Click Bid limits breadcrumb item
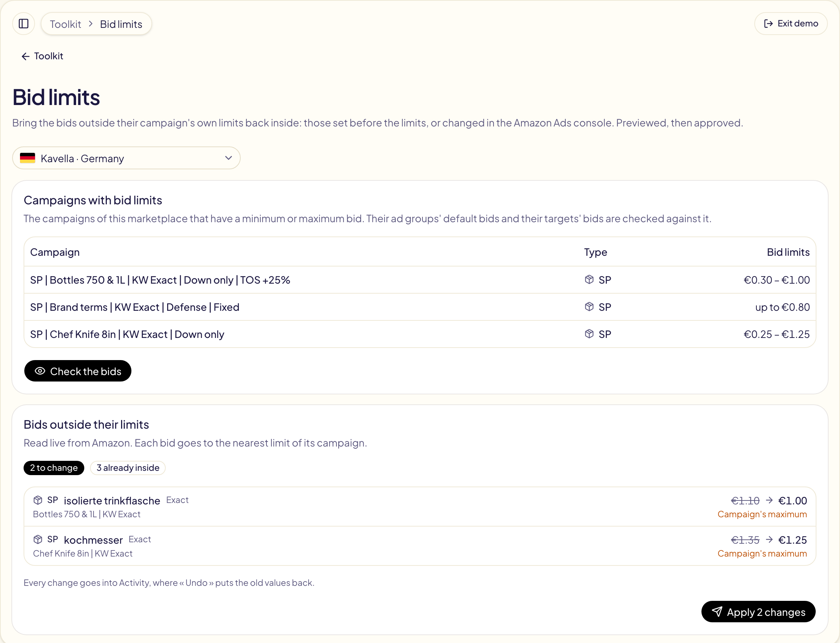Screen dimensions: 840x643 point(121,24)
